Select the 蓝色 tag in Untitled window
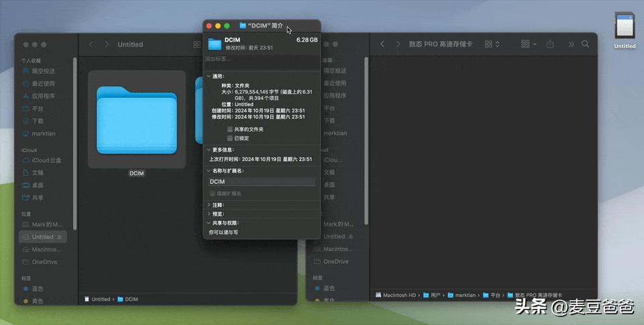 point(38,289)
